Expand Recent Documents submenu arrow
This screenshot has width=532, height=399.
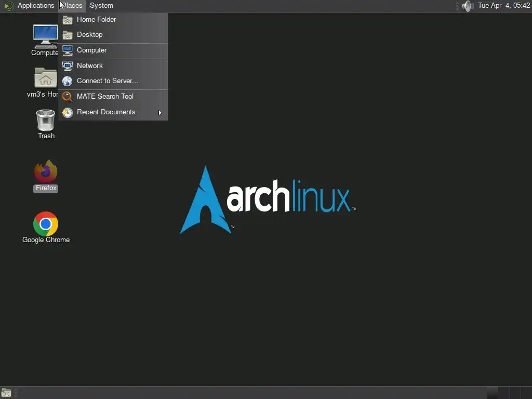[x=160, y=113]
